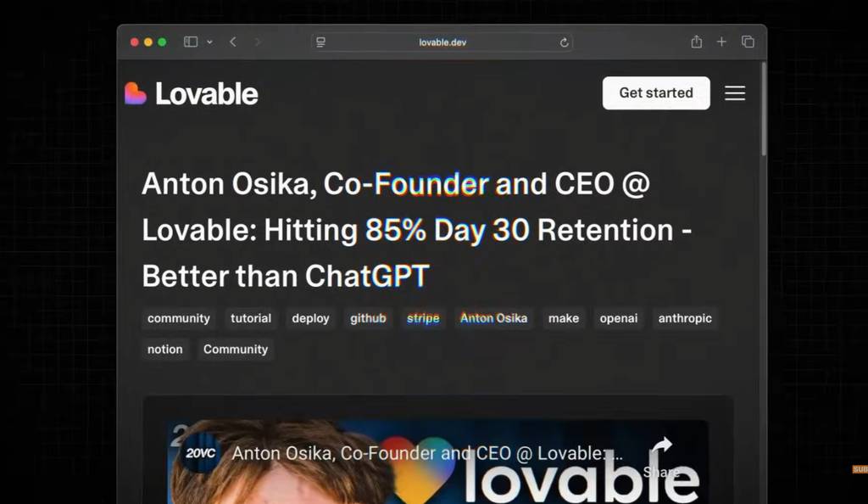The image size is (868, 504).
Task: Go back with the back arrow
Action: point(233,42)
